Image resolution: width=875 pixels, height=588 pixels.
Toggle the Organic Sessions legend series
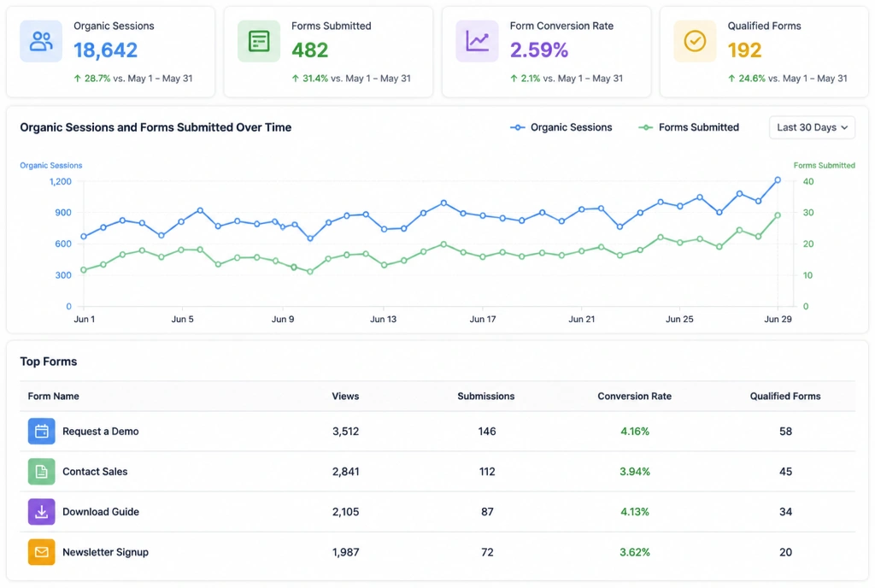pos(561,127)
